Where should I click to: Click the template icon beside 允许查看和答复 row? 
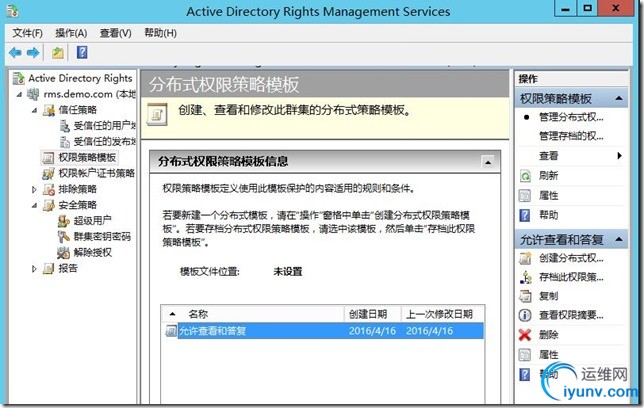[x=171, y=331]
